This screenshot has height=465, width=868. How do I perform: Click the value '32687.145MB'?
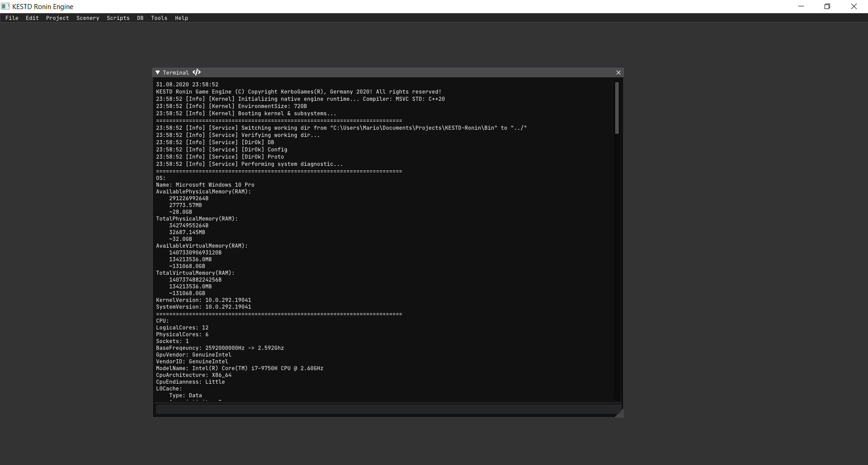point(187,232)
